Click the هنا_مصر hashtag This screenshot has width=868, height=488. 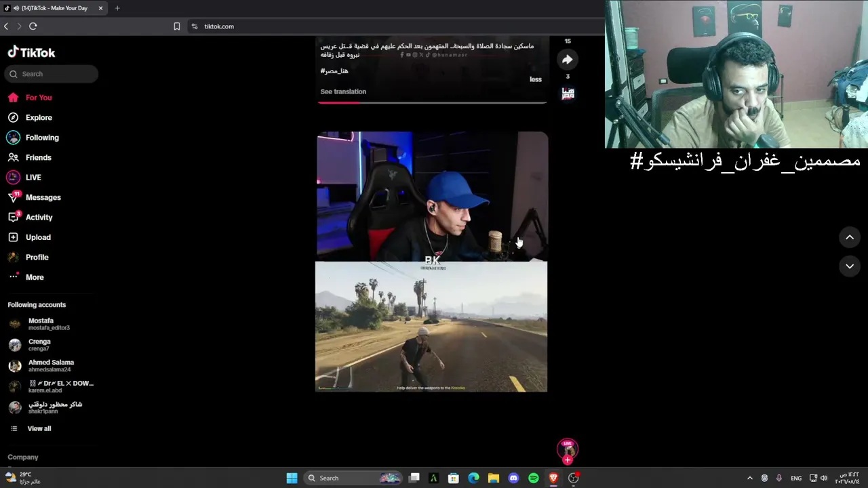334,71
